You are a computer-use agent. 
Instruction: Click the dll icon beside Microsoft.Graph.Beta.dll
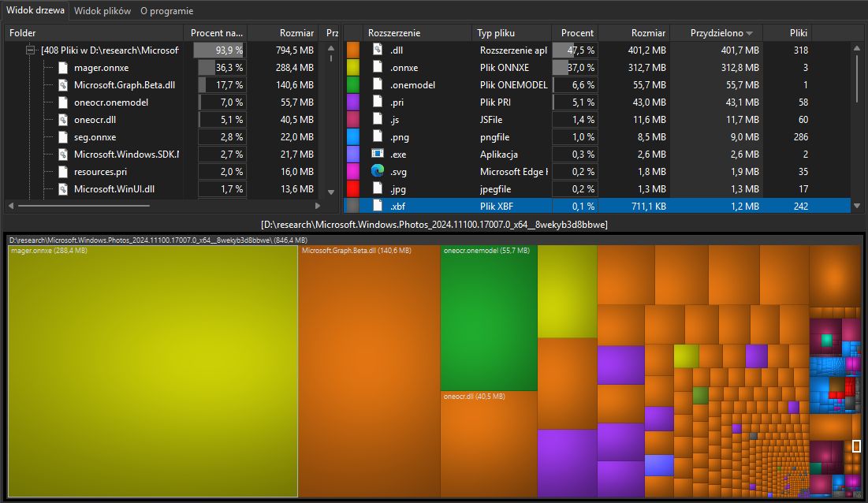63,84
